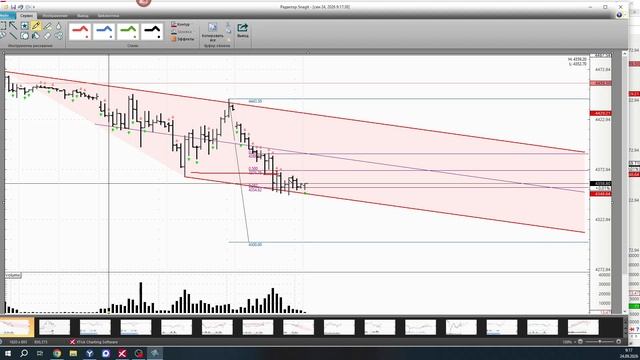Image resolution: width=640 pixels, height=360 pixels.
Task: Select the highlighted Pen tool
Action: 36,26
